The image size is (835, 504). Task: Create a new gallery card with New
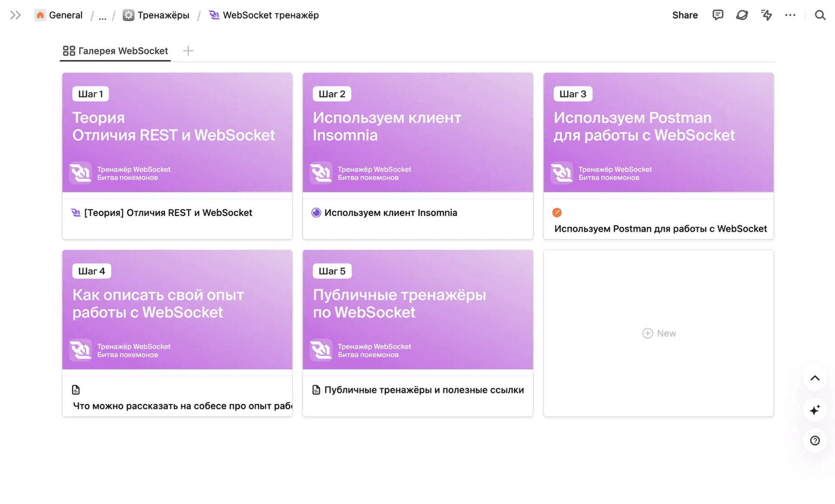coord(658,333)
